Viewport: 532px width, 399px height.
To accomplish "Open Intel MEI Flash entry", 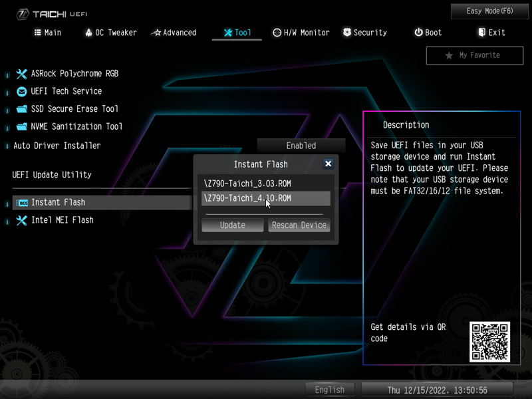I will (62, 220).
